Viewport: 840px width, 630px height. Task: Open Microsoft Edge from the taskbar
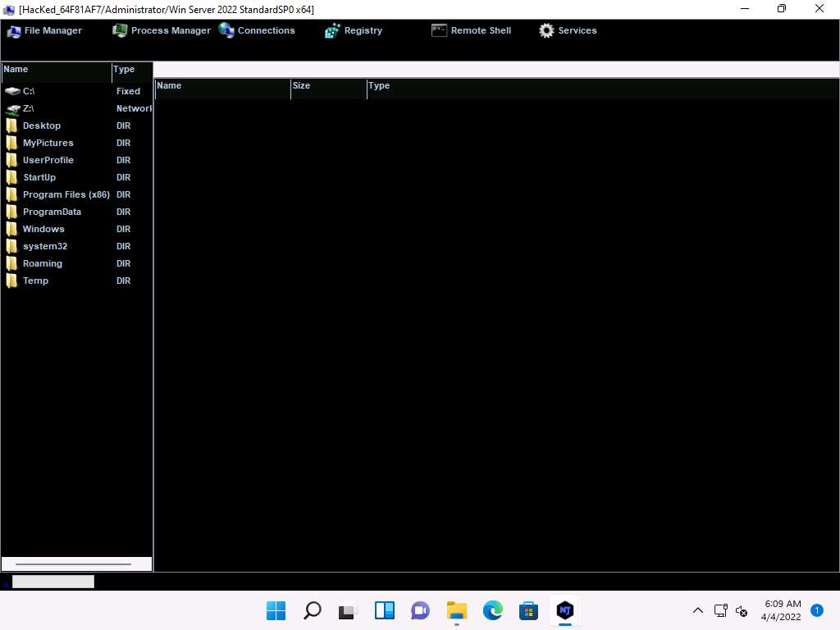(x=492, y=610)
